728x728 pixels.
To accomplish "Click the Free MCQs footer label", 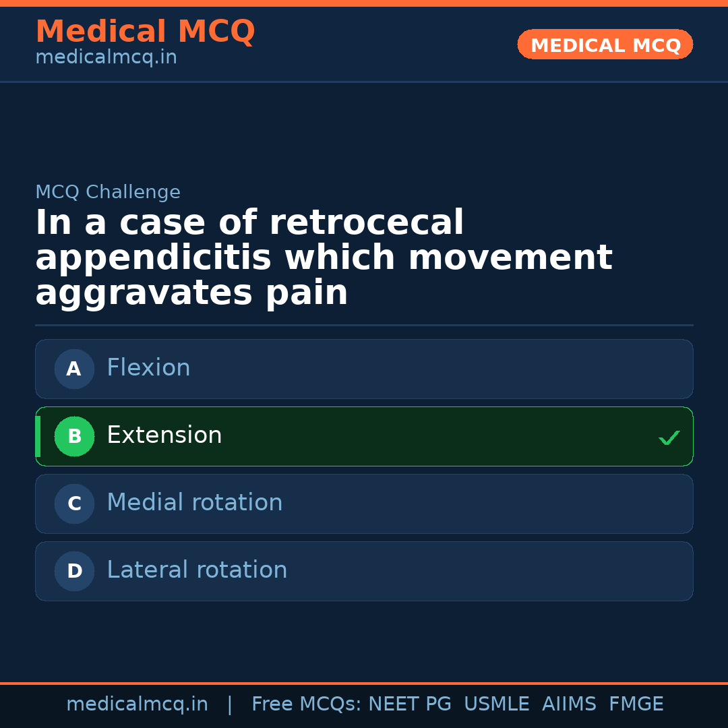I will [306, 704].
